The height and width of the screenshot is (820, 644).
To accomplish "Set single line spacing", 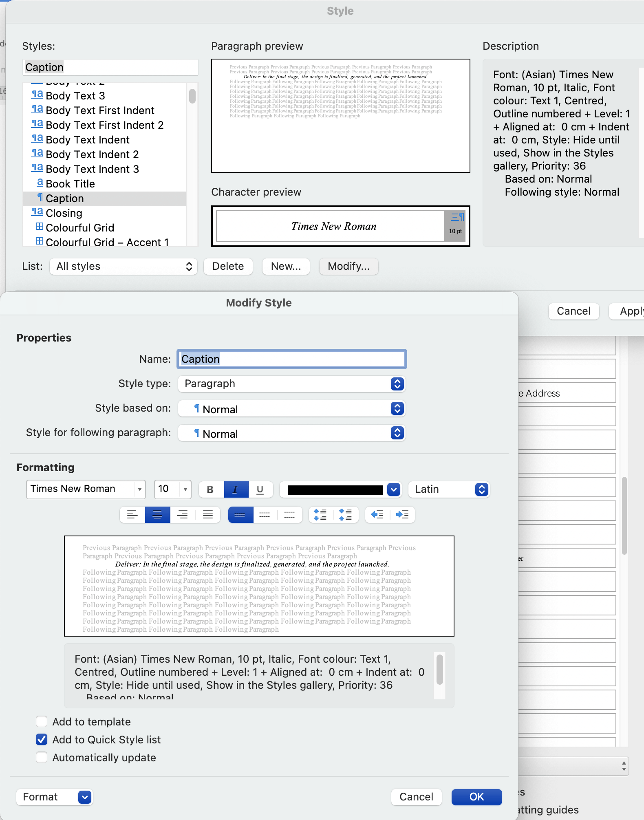I will (x=240, y=515).
